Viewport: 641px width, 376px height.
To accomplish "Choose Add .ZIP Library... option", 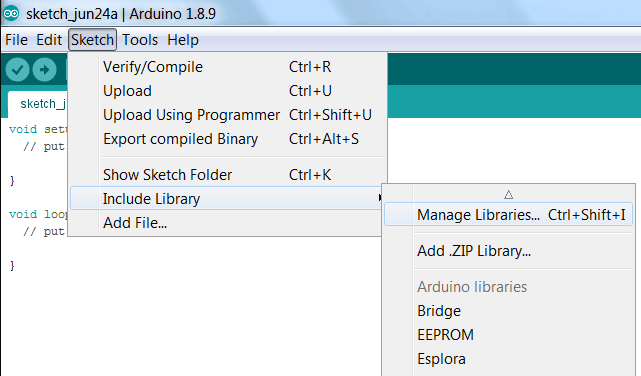I will click(x=508, y=251).
